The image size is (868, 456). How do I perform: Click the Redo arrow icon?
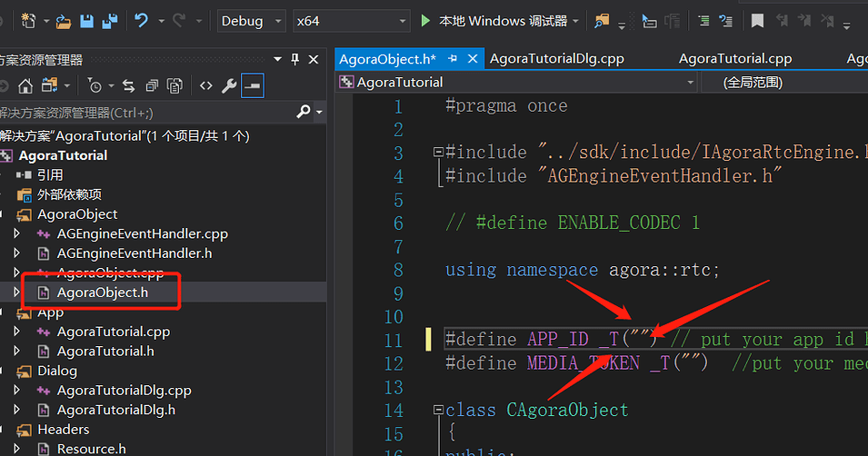[x=179, y=21]
